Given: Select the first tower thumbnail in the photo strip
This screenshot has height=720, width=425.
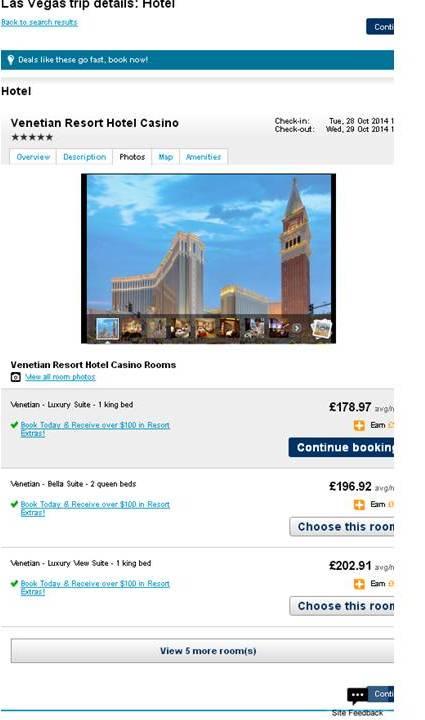Looking at the screenshot, I should (107, 328).
